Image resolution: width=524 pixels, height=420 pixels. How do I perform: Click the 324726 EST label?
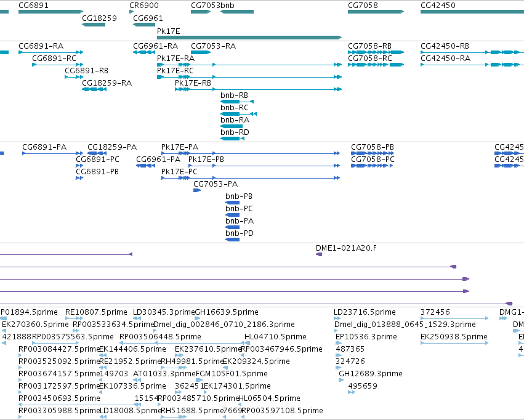pos(350,362)
